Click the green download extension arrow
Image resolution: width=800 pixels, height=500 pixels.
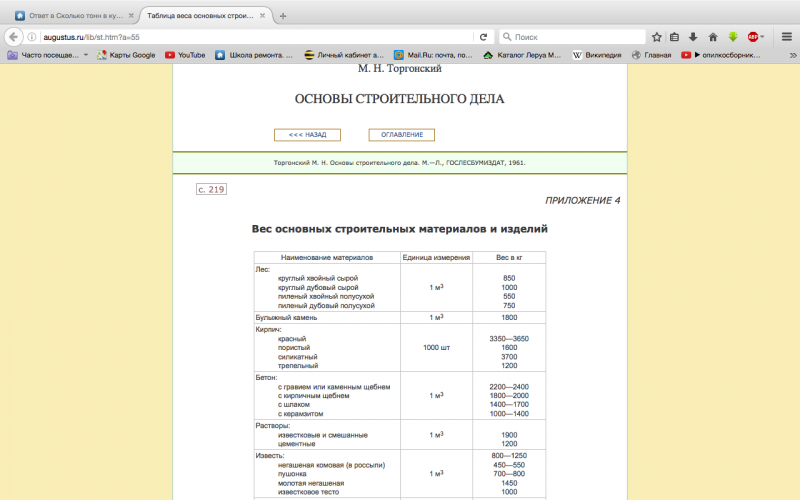[x=732, y=36]
